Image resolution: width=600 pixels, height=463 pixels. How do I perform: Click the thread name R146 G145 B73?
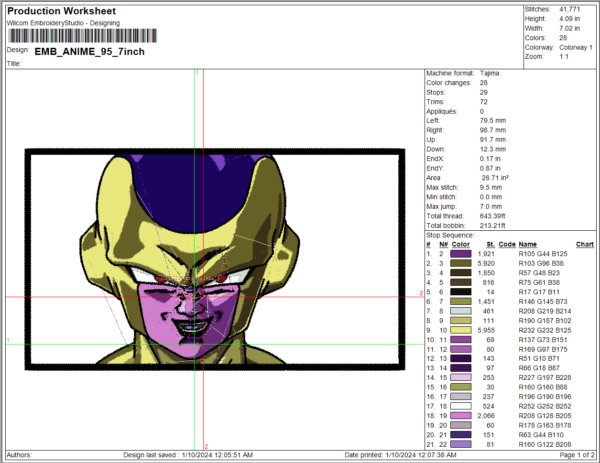coord(543,302)
